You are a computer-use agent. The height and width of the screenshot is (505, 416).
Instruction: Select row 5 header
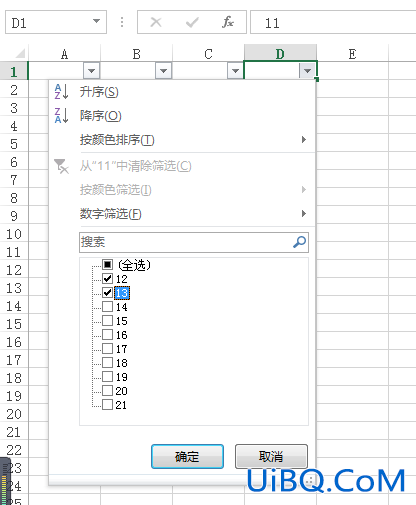(x=14, y=144)
